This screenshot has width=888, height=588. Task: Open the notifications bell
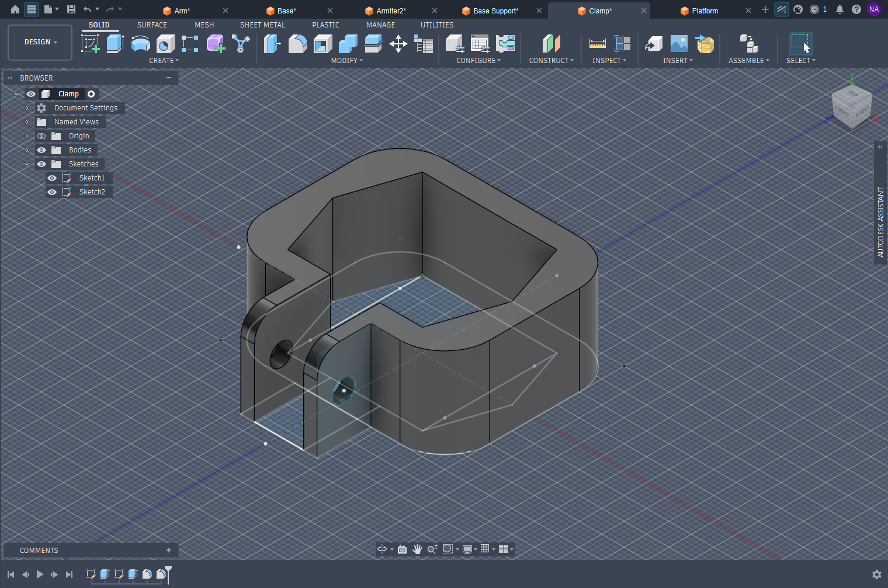[x=840, y=9]
